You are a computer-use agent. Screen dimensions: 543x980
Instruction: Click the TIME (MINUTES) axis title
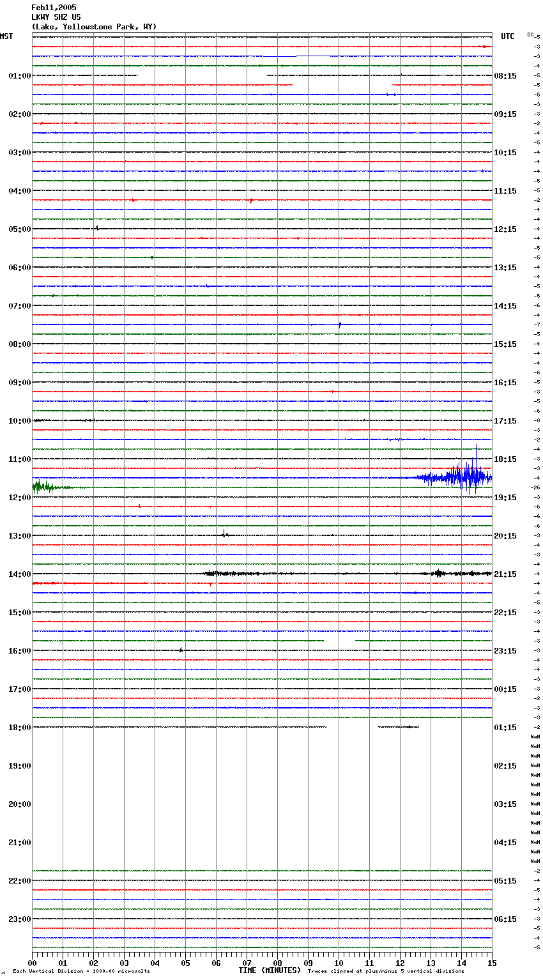coord(270,970)
